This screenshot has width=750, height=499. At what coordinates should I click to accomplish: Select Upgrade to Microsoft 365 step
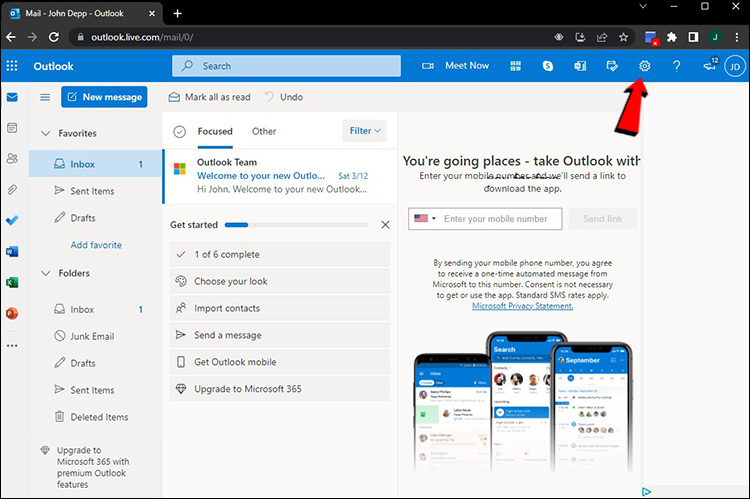click(x=280, y=388)
